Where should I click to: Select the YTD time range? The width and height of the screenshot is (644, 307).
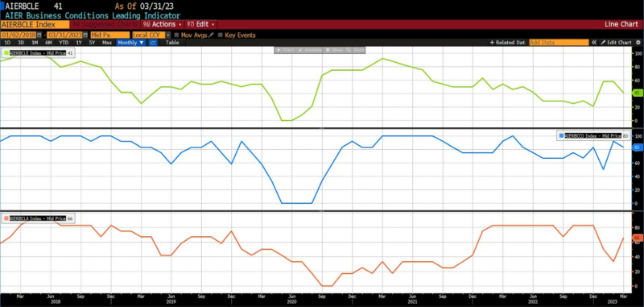pos(64,43)
